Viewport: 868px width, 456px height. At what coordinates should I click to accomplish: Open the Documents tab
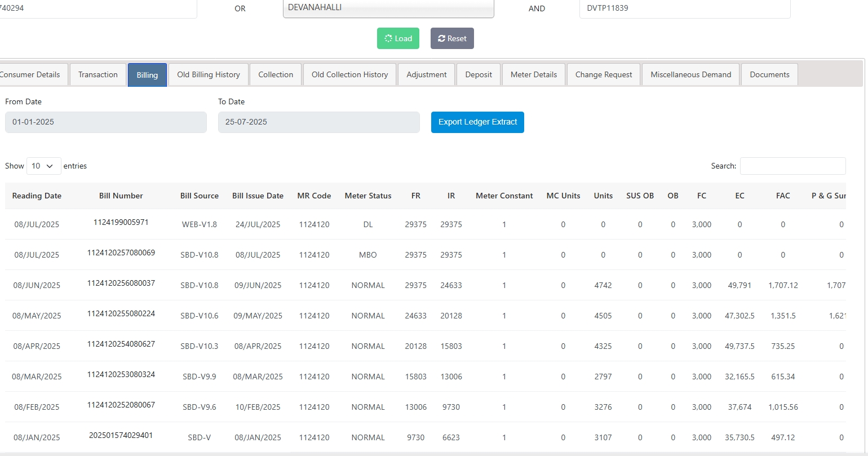(x=770, y=74)
